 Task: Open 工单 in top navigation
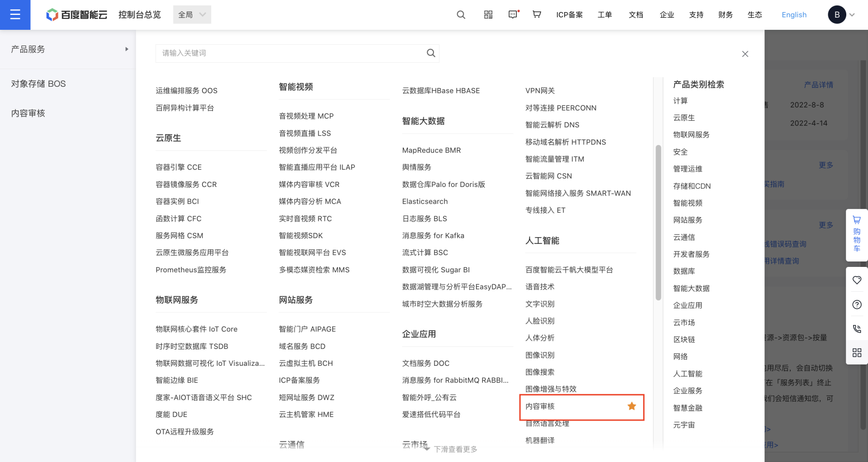coord(604,15)
